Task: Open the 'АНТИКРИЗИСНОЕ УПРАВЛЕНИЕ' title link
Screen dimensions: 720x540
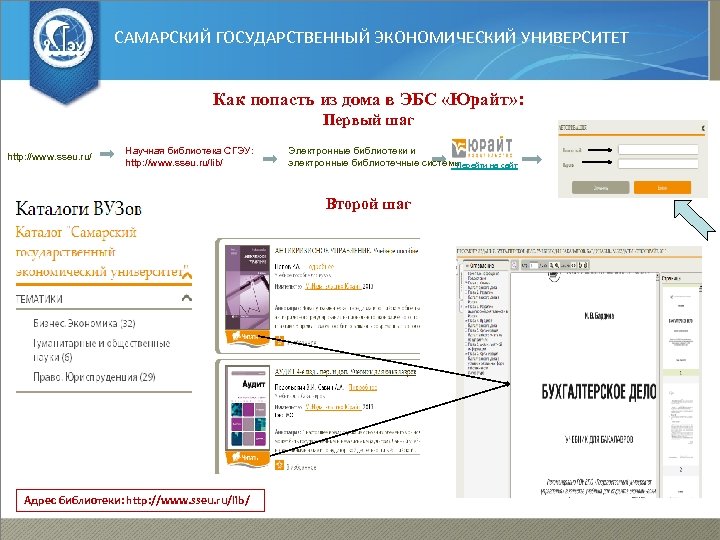Action: [346, 251]
